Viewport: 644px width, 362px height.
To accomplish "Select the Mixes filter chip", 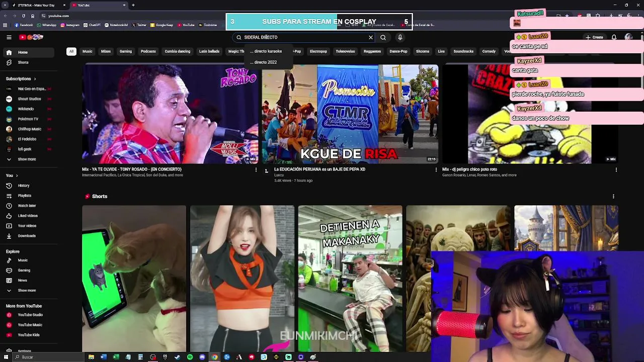I will coord(106,51).
